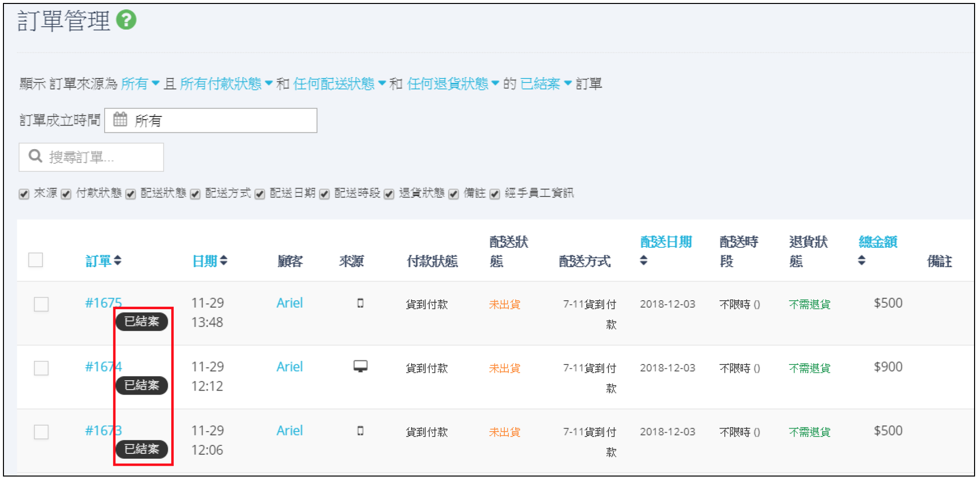Image resolution: width=980 pixels, height=479 pixels.
Task: Click the 備註 column header
Action: pyautogui.click(x=940, y=261)
